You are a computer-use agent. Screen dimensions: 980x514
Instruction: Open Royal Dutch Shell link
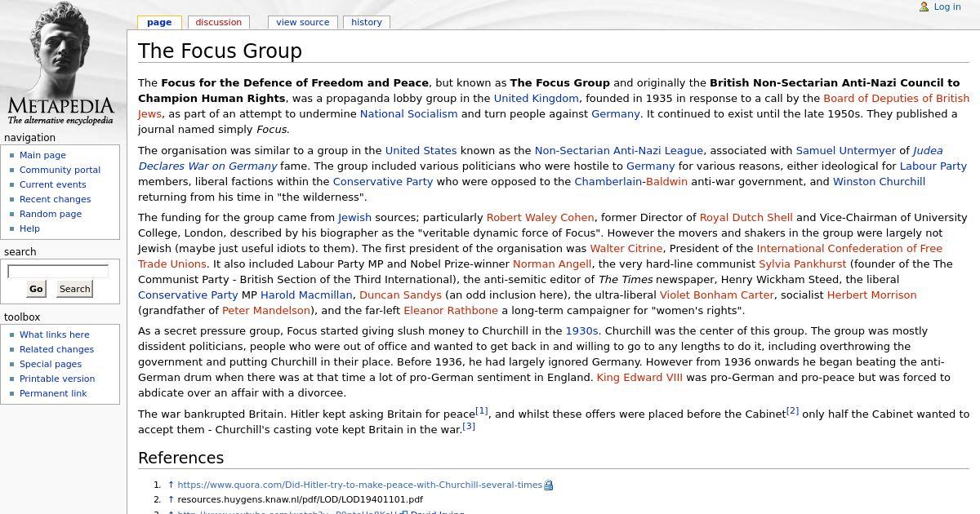[746, 217]
